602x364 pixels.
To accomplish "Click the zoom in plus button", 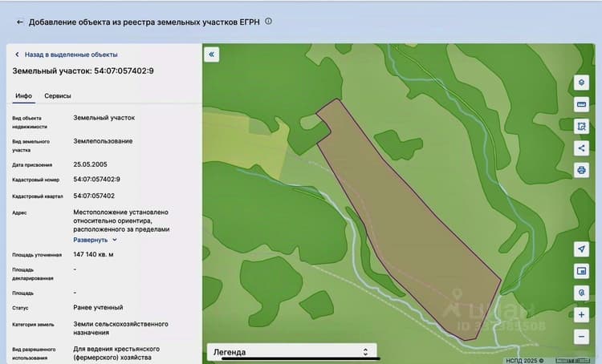I will coord(581,315).
